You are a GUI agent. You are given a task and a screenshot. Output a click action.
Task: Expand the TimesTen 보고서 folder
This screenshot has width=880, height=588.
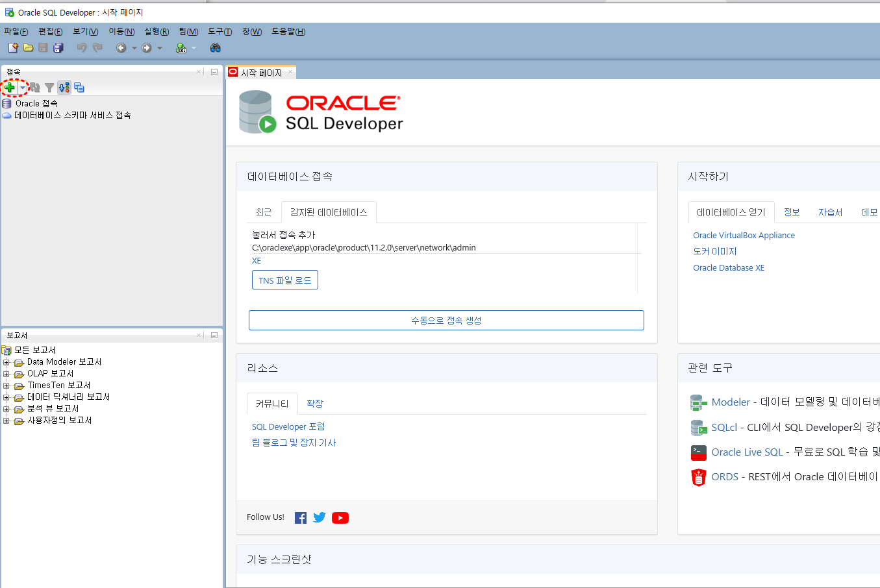pyautogui.click(x=6, y=386)
